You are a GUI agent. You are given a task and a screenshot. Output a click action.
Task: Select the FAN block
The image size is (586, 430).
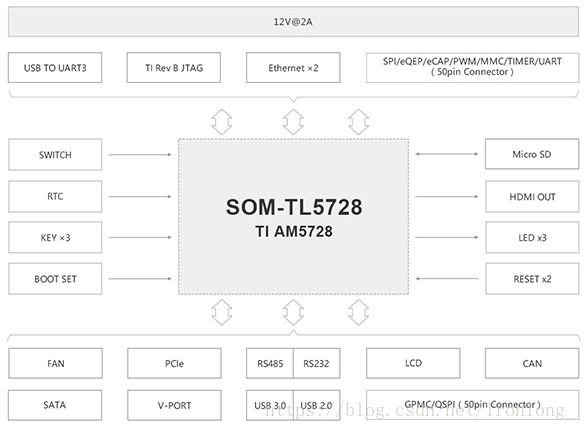click(55, 364)
